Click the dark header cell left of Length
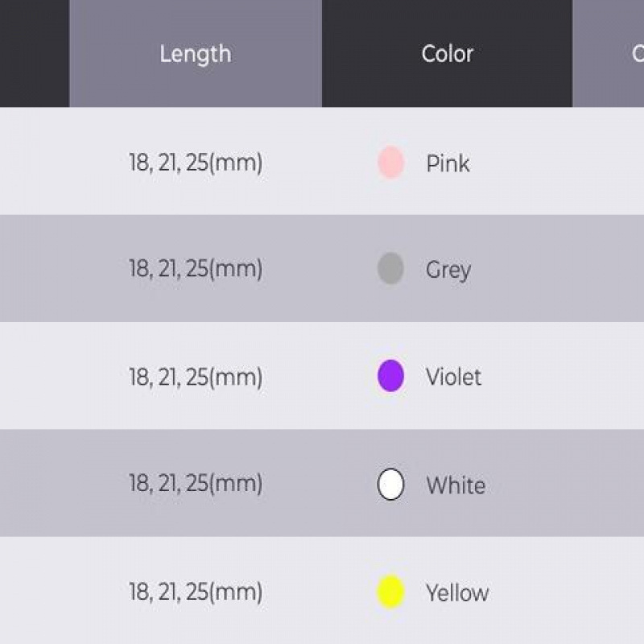644x644 pixels. click(x=34, y=54)
